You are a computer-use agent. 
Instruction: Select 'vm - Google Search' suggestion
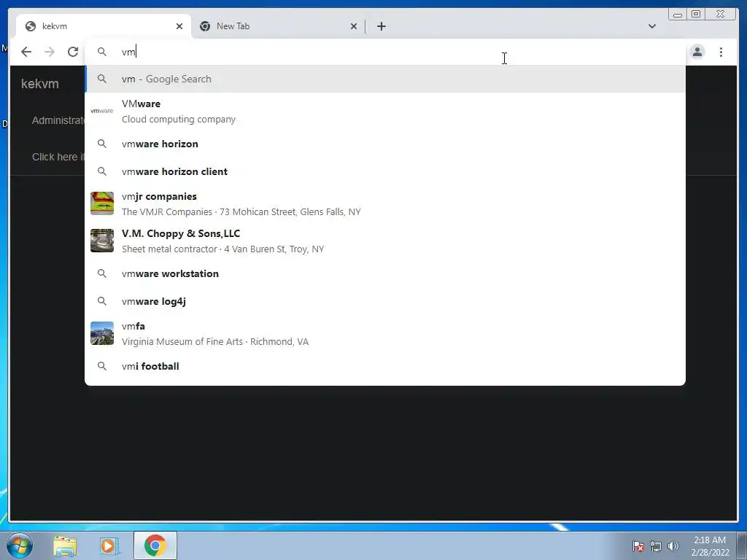pyautogui.click(x=385, y=79)
